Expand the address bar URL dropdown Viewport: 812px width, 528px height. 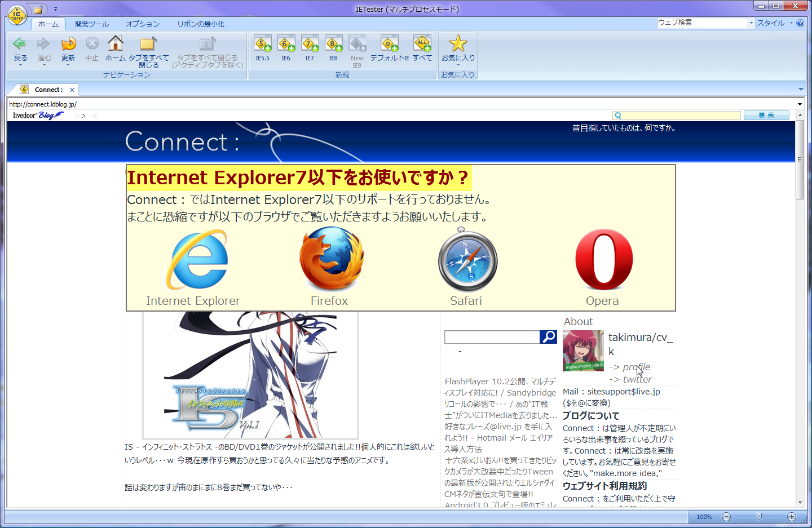[x=800, y=104]
